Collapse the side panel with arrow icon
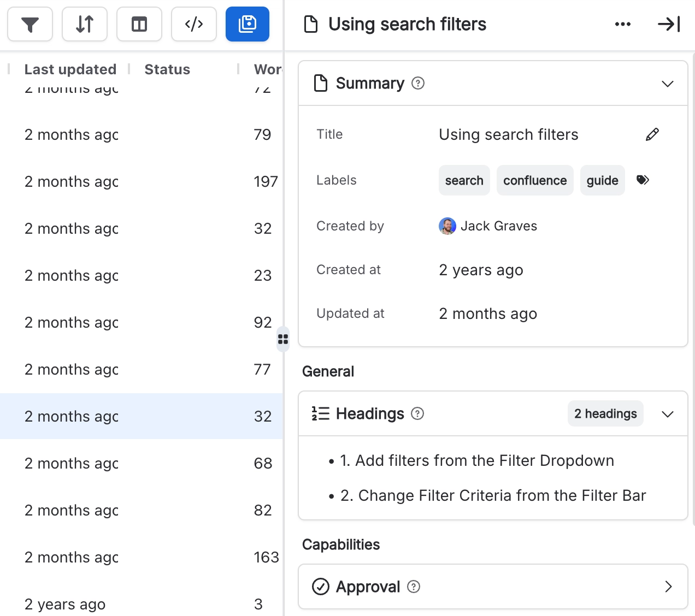 click(669, 24)
